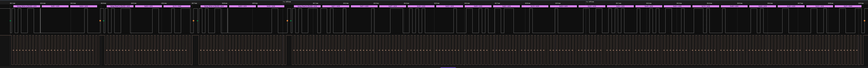This screenshot has height=68, width=868.
Task: Click the orange stop marker after 0x04 + ACK
Action: [x=100, y=21]
